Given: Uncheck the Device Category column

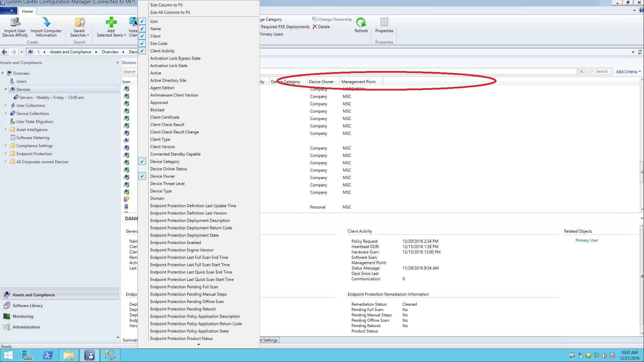Looking at the screenshot, I should coord(142,161).
